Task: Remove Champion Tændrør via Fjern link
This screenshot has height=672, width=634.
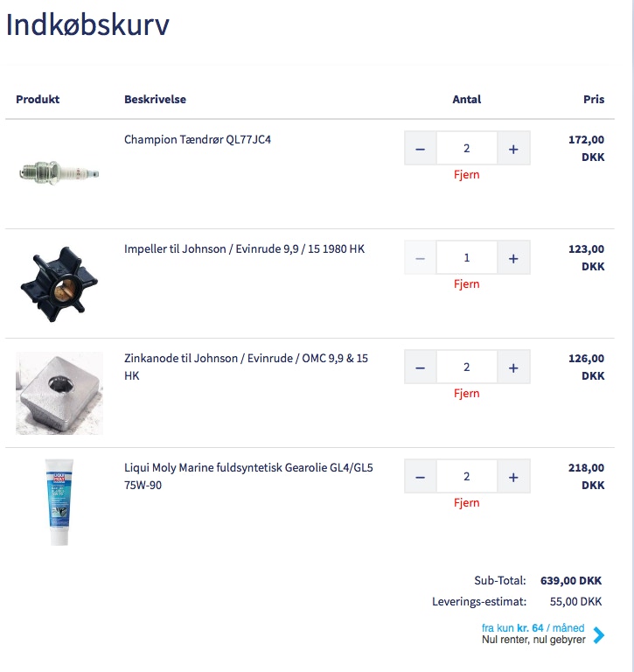Action: [x=466, y=175]
